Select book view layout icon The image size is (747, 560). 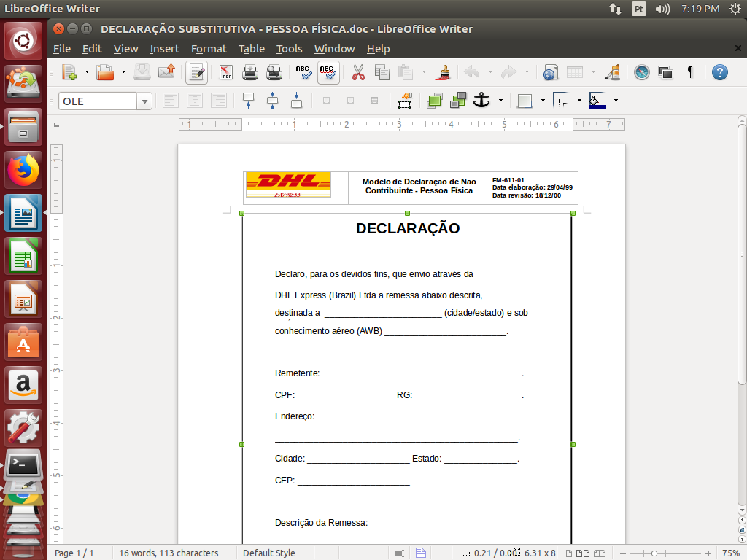(600, 553)
